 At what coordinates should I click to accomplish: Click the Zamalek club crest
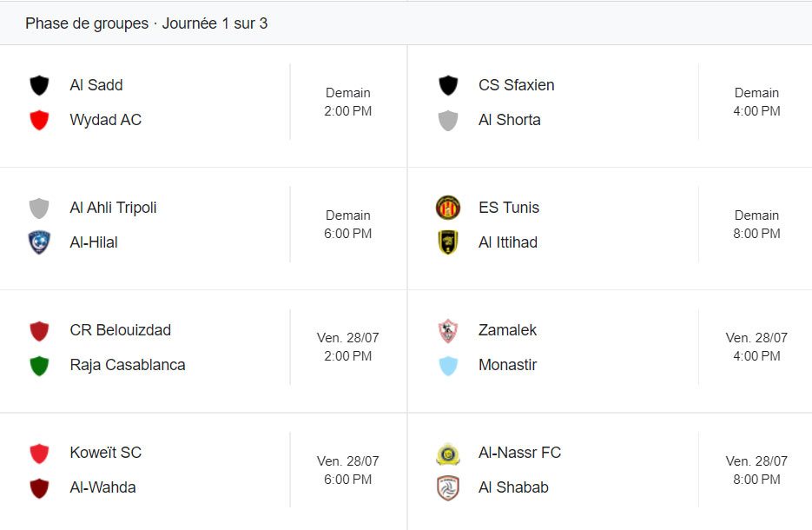[x=448, y=330]
